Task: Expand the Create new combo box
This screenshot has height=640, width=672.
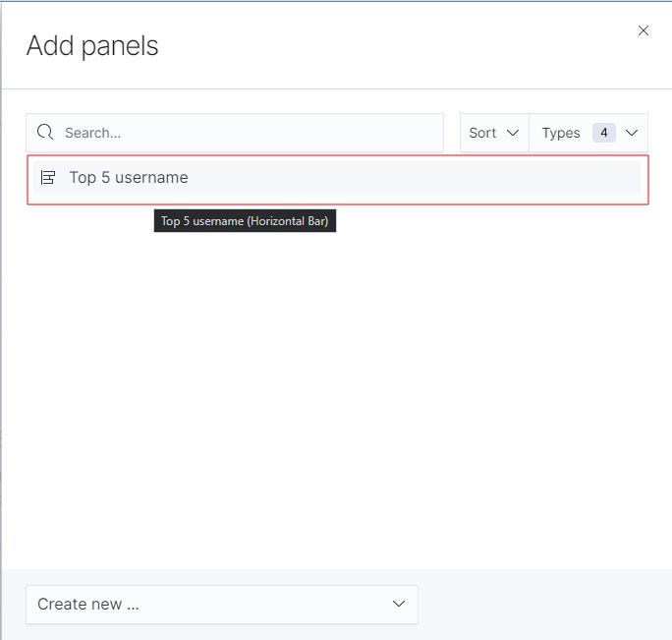Action: click(x=221, y=605)
